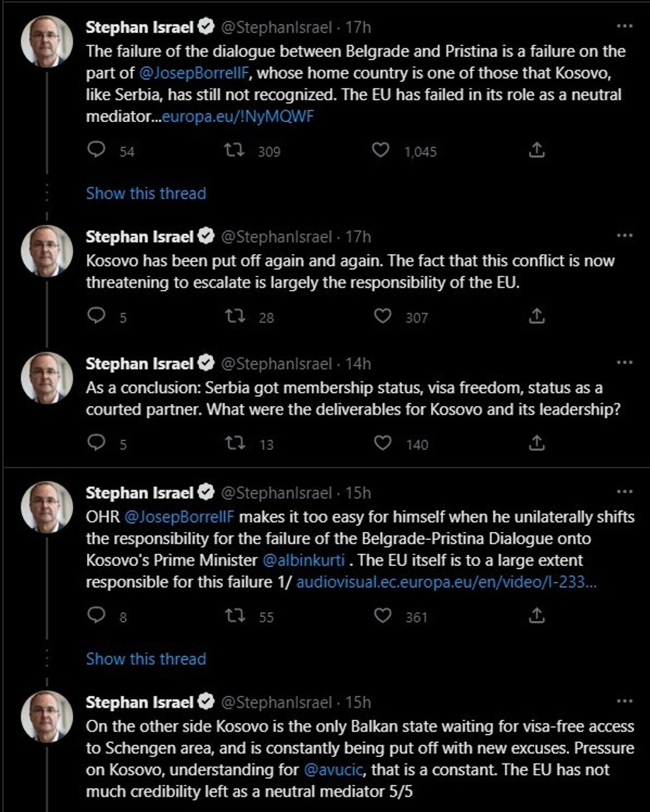Like the 'Kosovo has been put off' tweet
650x812 pixels.
click(383, 316)
